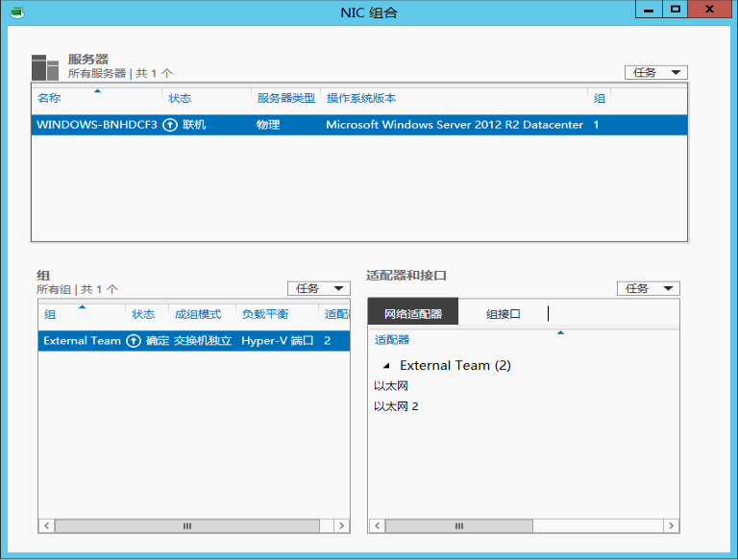Switch to the 网络适配器 tab
This screenshot has width=738, height=560.
[x=413, y=313]
